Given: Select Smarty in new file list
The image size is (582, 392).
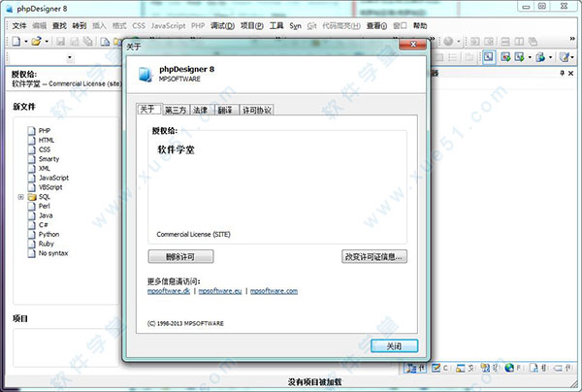Looking at the screenshot, I should (48, 159).
